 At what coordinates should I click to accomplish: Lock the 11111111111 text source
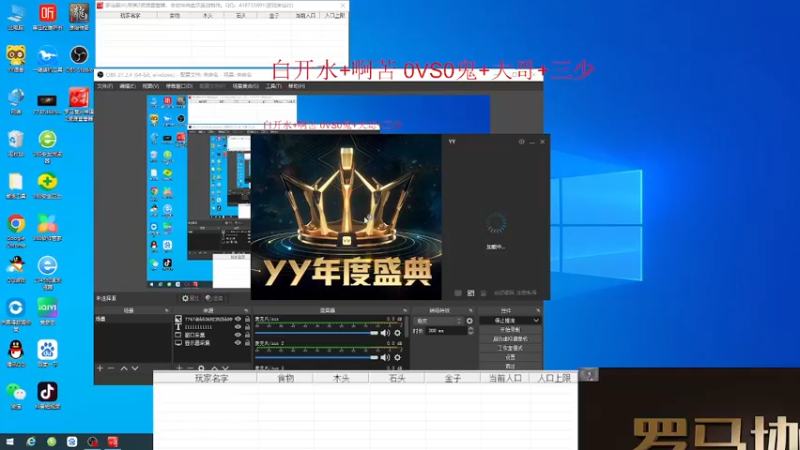(247, 327)
